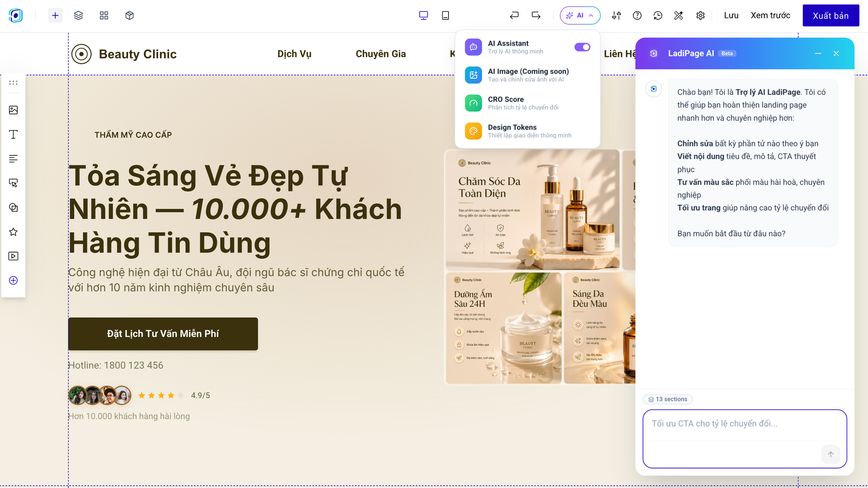Click the Chuyên Gia nav item
Screen dimensions: 868x488
(x=381, y=54)
